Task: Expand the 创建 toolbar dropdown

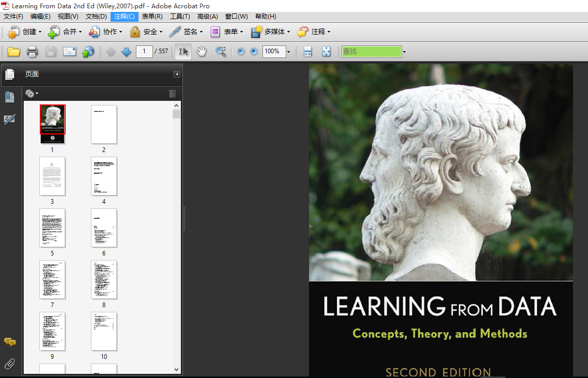Action: (40, 32)
